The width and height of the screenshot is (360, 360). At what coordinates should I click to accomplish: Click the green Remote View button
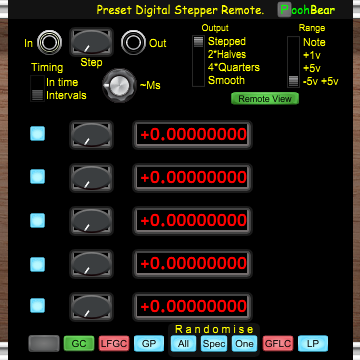(265, 99)
